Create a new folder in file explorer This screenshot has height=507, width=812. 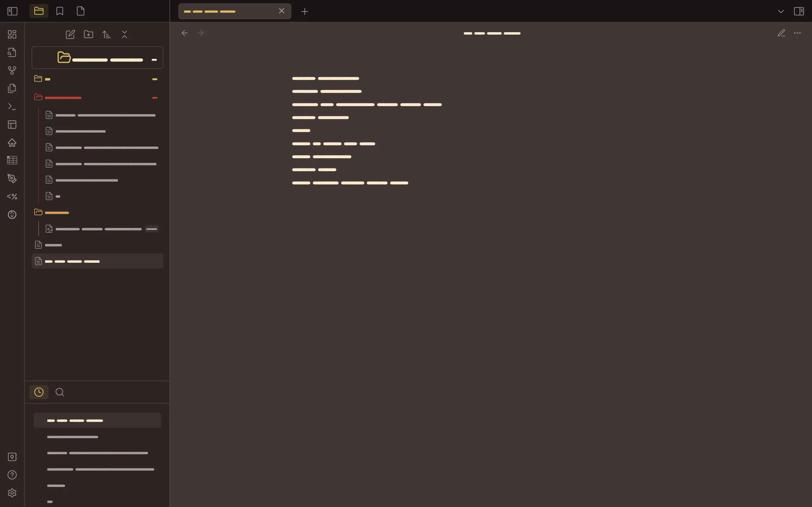tap(89, 34)
